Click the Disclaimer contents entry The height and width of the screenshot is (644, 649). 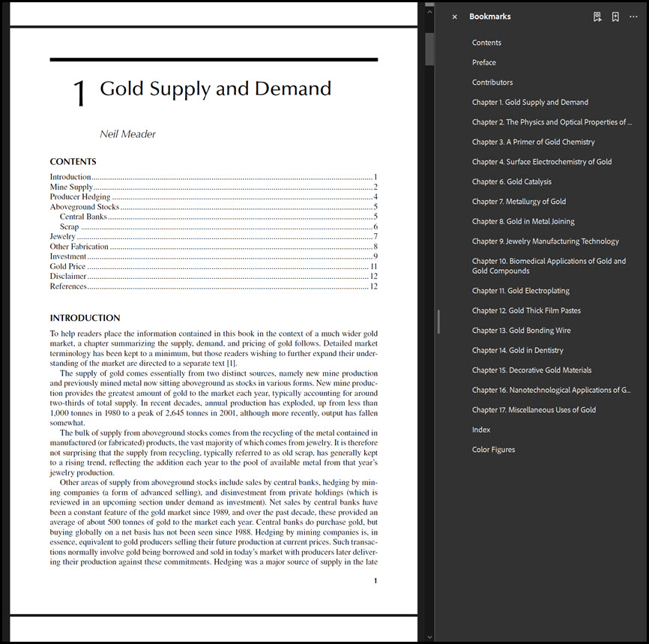214,276
